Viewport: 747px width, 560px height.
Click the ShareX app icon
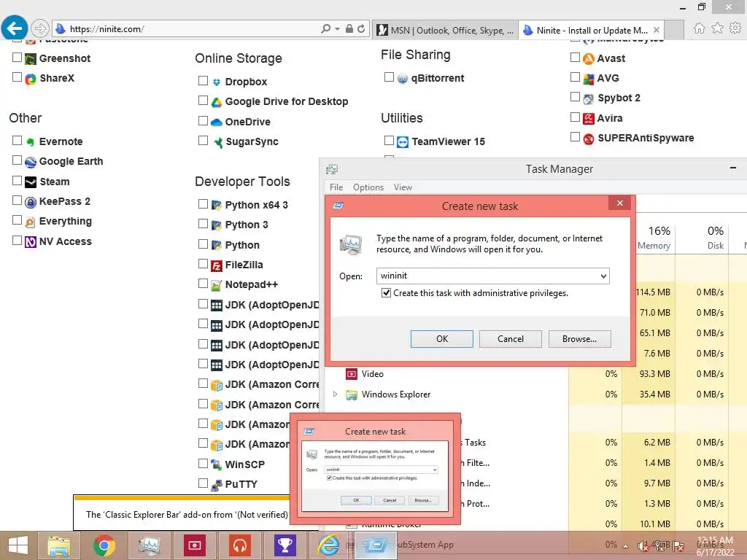click(x=31, y=79)
